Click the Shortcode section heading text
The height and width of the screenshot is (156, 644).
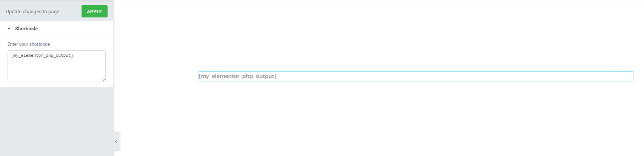[26, 29]
